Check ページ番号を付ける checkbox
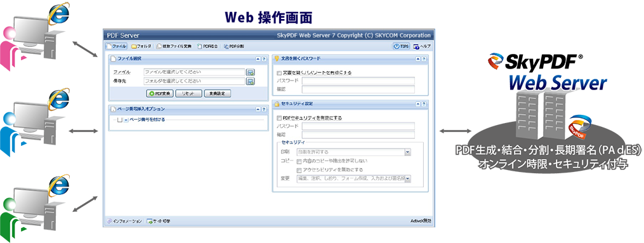The width and height of the screenshot is (644, 243). 120,120
